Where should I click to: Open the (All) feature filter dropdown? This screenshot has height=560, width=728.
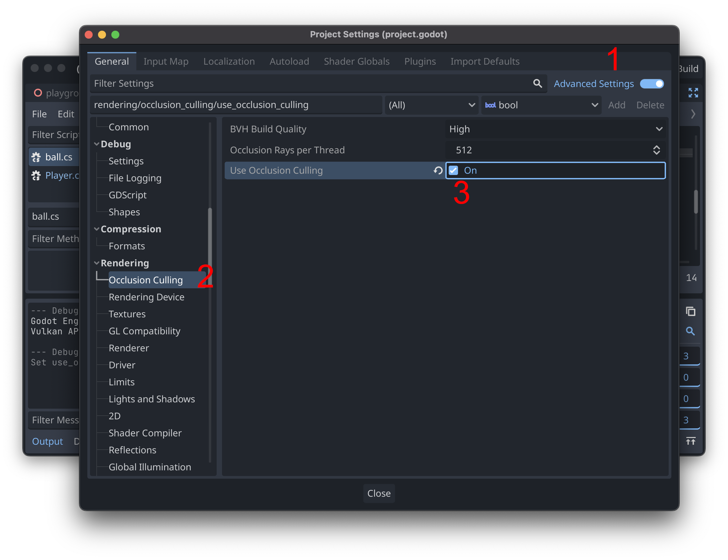[431, 105]
